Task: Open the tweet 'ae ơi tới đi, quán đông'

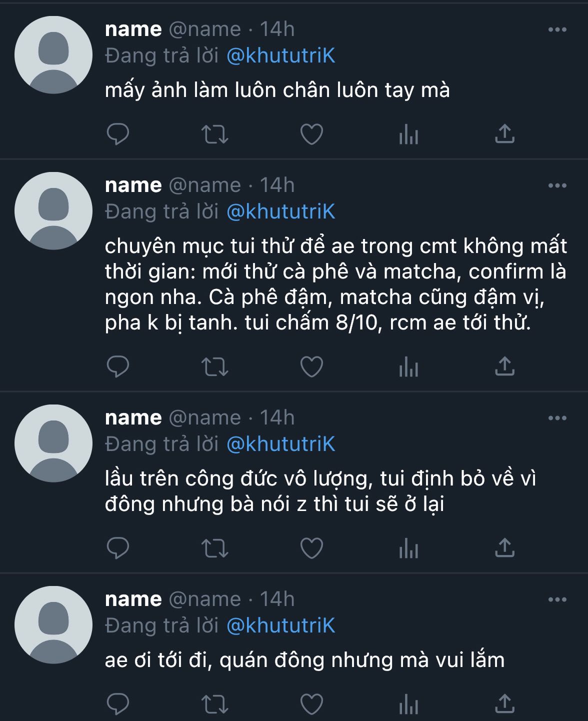Action: point(304,660)
